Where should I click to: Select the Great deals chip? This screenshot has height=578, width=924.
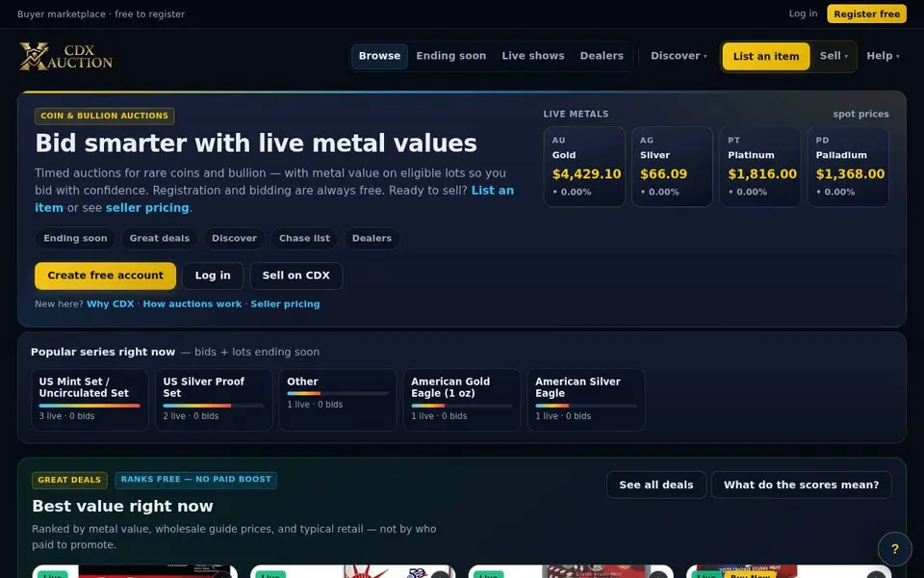tap(159, 238)
